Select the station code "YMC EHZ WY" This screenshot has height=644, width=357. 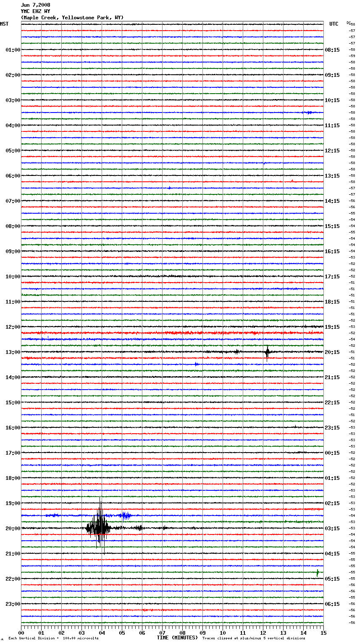point(35,11)
